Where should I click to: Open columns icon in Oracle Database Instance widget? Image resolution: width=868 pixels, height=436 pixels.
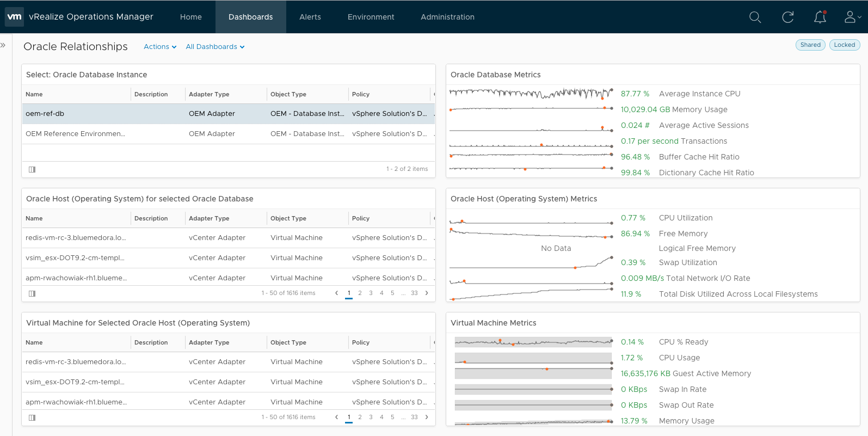32,169
